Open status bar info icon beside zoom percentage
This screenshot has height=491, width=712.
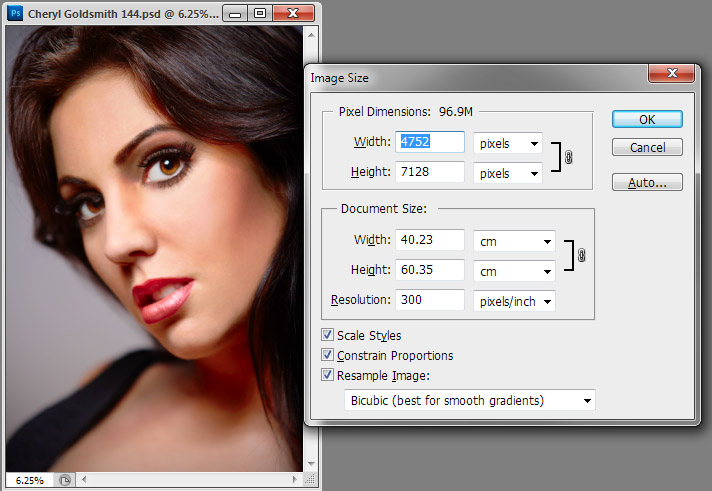click(65, 480)
